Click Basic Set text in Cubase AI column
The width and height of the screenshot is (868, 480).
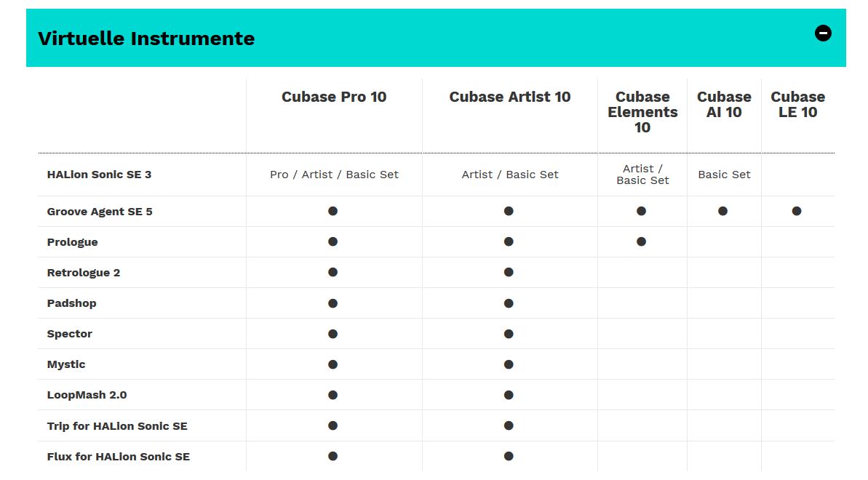(724, 175)
